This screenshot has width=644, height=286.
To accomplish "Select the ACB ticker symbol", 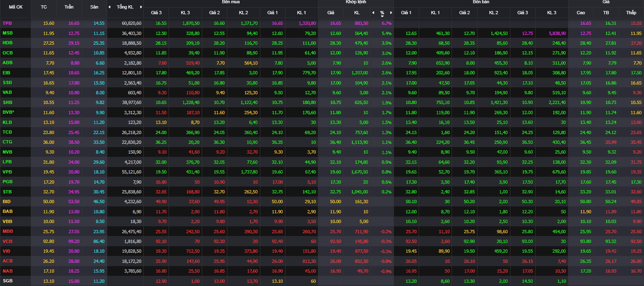I will [x=8, y=261].
